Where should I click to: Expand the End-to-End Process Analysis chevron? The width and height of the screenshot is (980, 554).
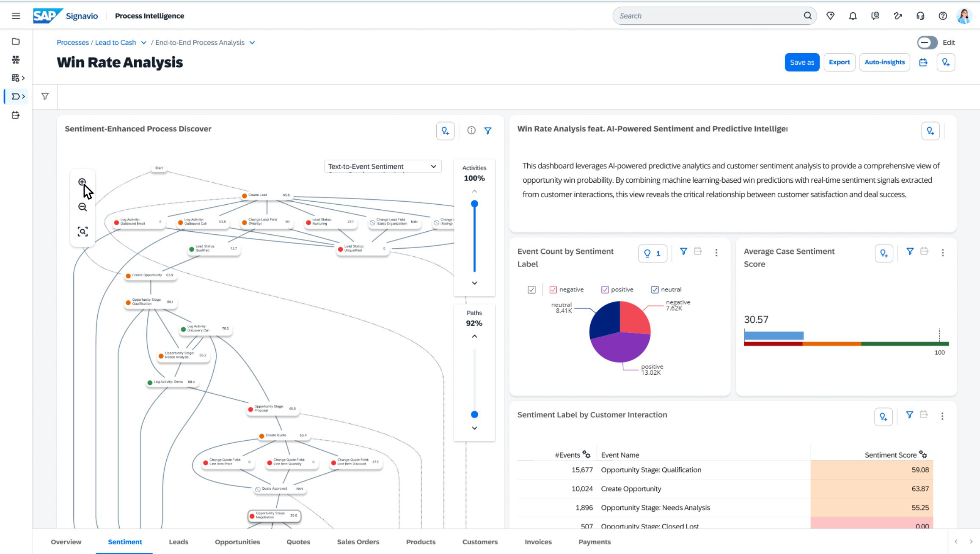(252, 43)
